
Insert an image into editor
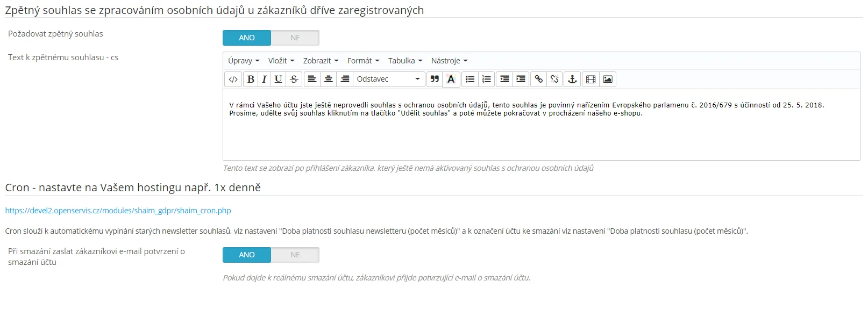pyautogui.click(x=608, y=80)
